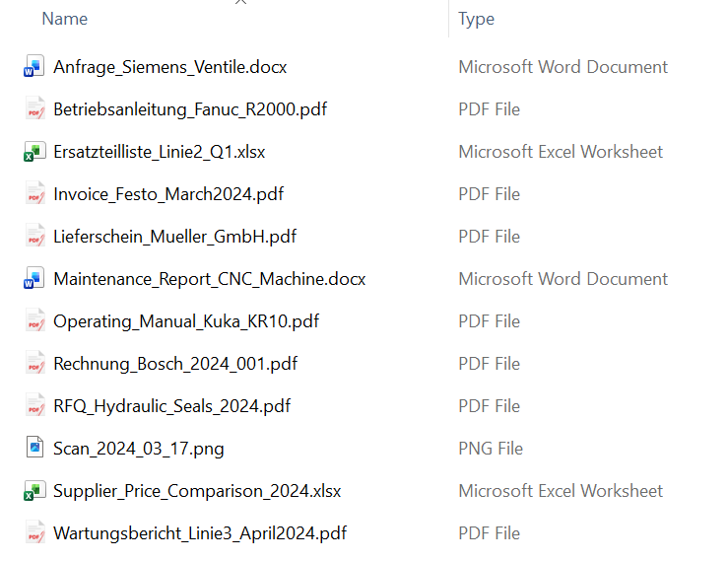This screenshot has width=728, height=561.
Task: Click Microsoft Word Document type of Anfrage_Siemens_Ventile row
Action: (x=563, y=67)
